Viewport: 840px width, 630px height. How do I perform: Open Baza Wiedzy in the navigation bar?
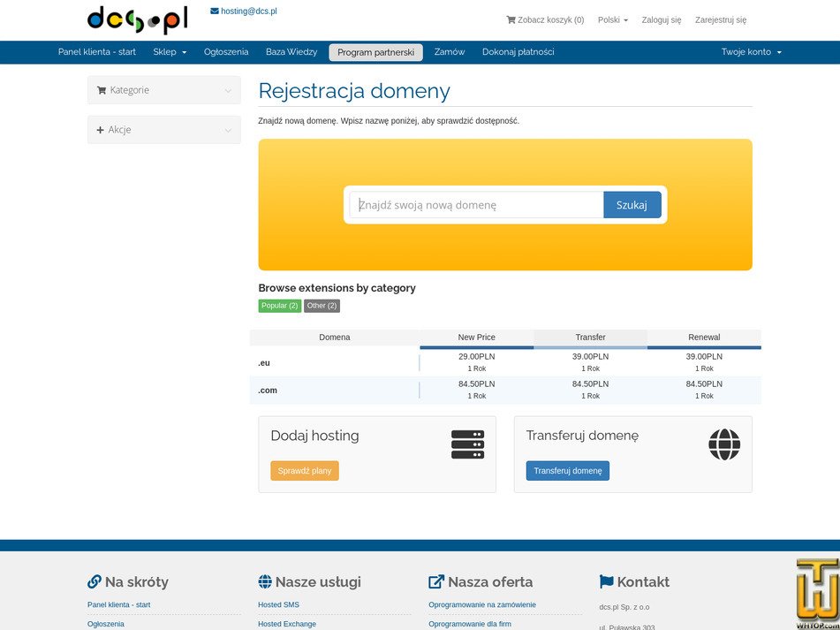click(291, 52)
